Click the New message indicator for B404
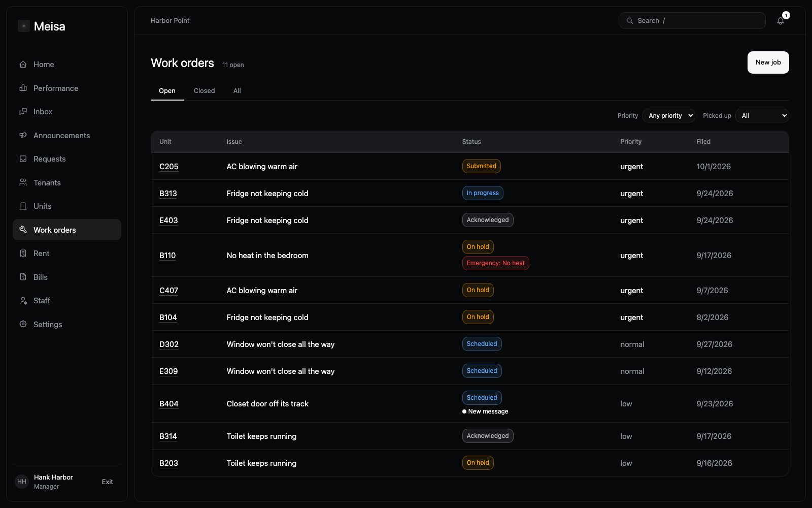The height and width of the screenshot is (508, 812). coord(485,411)
